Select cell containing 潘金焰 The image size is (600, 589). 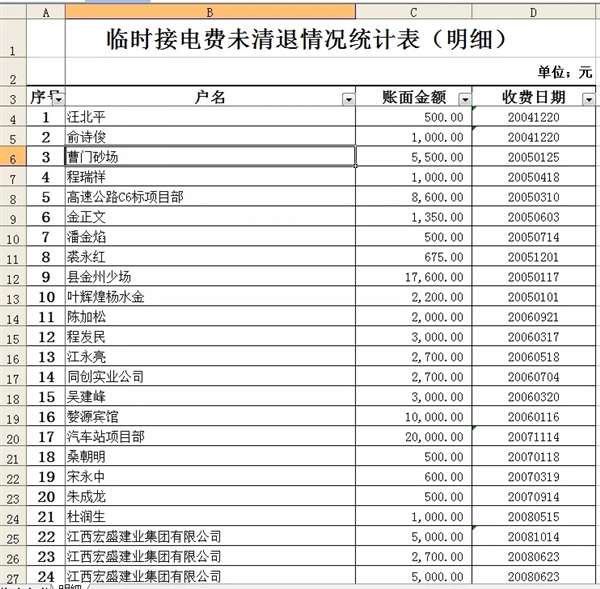[x=210, y=237]
